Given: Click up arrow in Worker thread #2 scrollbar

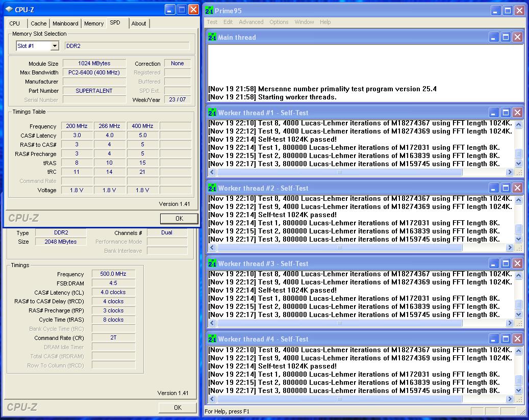Looking at the screenshot, I should [518, 200].
